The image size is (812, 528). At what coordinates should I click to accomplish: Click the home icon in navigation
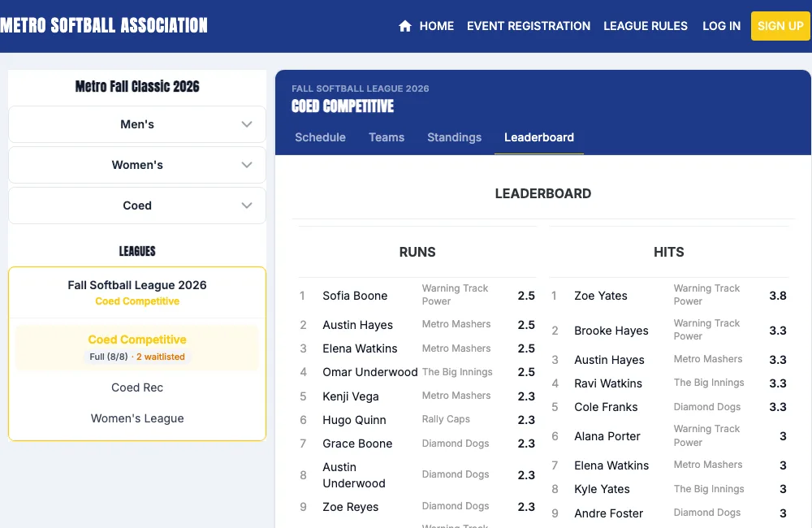[405, 26]
